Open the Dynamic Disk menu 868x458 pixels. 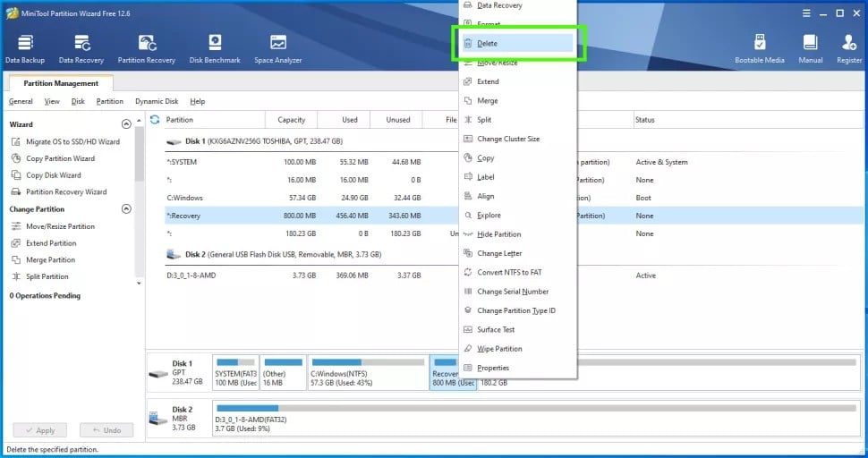(157, 101)
